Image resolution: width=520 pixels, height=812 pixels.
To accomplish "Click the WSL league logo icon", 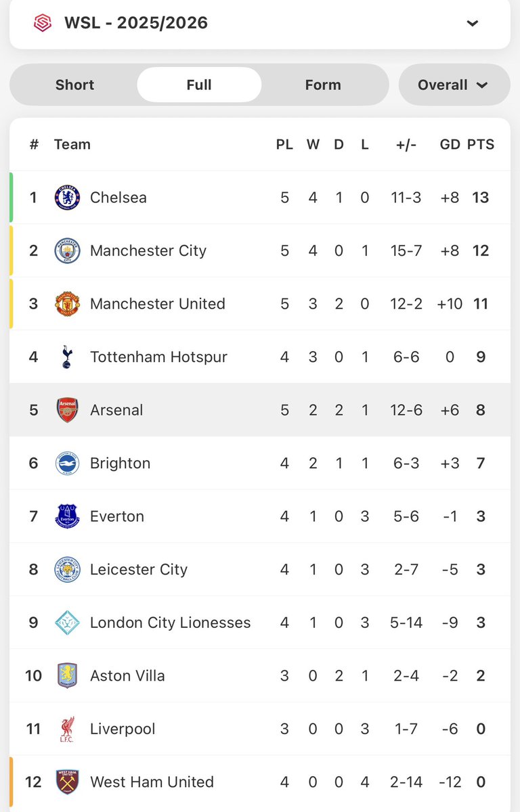I will 42,23.
